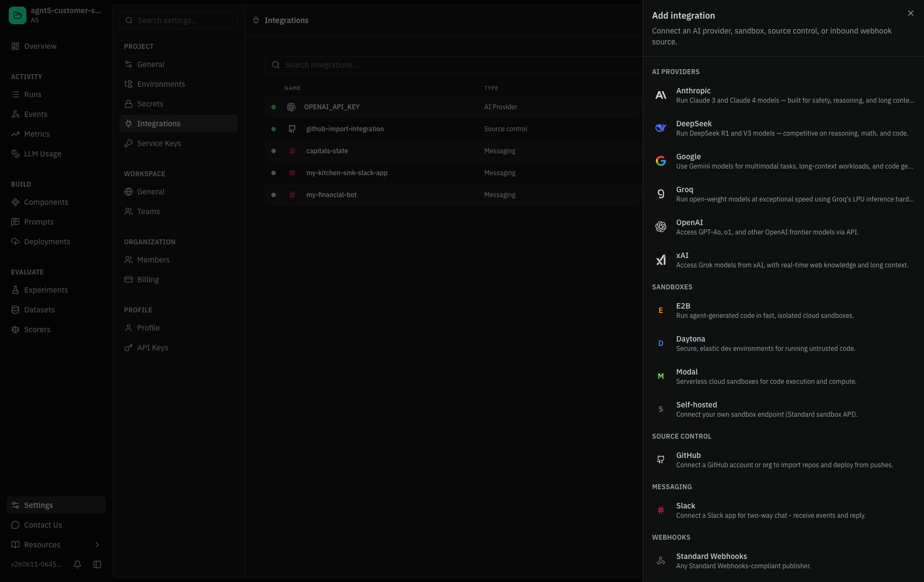Open my-financial-bot integration row

(x=454, y=195)
